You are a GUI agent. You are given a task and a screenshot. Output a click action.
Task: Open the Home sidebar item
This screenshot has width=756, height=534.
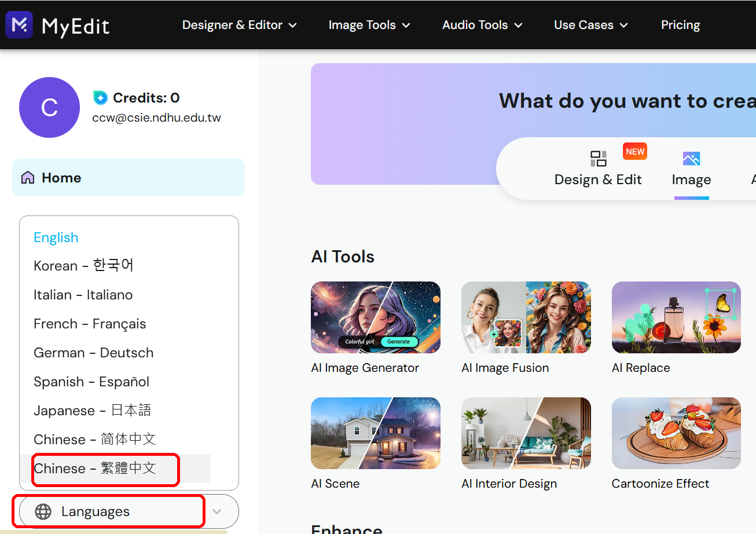click(129, 178)
